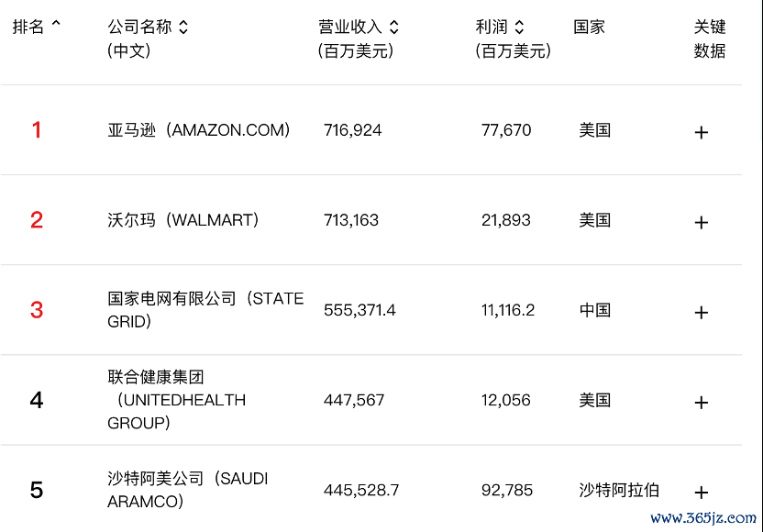This screenshot has height=532, width=763.
Task: Expand key data for Amazon row
Action: [701, 132]
